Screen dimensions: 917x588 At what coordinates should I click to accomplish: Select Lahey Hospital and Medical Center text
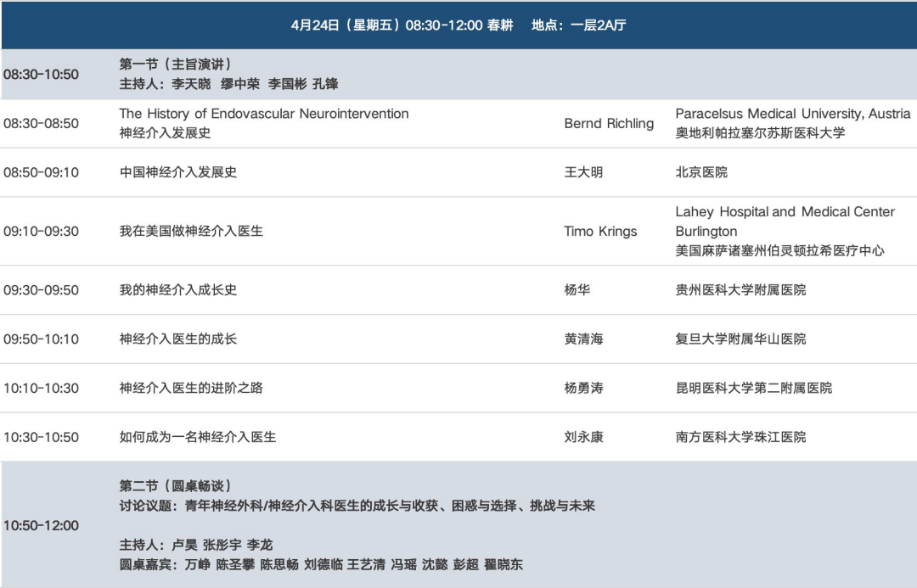pyautogui.click(x=785, y=212)
